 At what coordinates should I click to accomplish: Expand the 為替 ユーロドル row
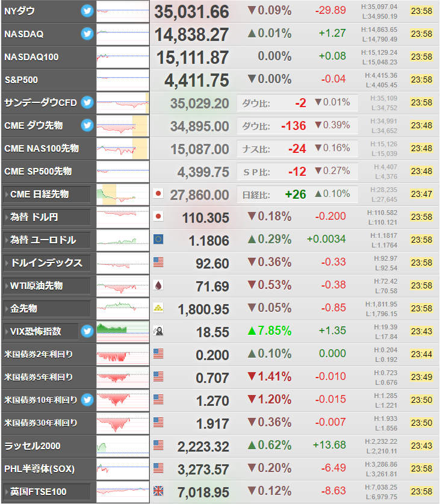click(x=46, y=240)
